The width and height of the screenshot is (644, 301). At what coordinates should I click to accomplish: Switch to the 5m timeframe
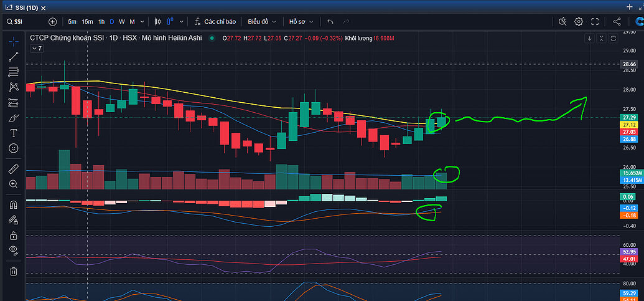tap(72, 22)
